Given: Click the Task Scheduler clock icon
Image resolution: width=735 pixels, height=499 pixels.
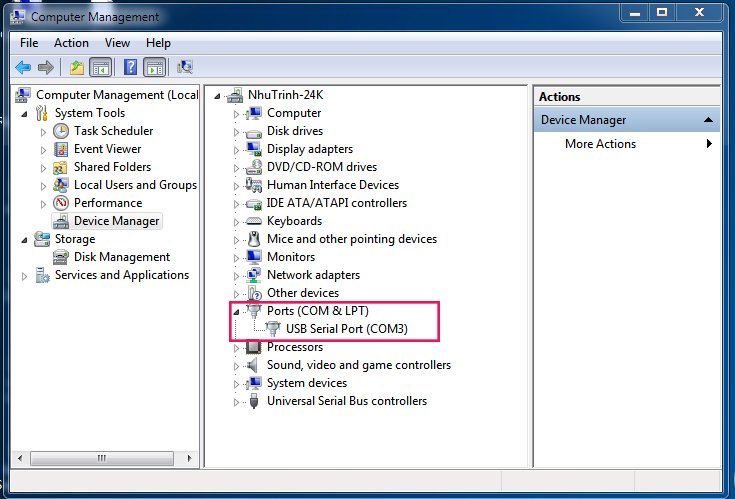Looking at the screenshot, I should tap(61, 131).
